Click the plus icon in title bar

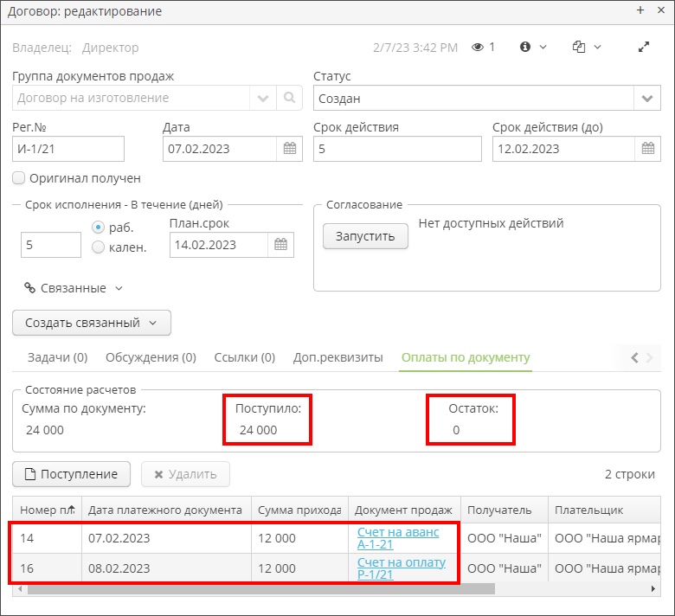pos(640,10)
